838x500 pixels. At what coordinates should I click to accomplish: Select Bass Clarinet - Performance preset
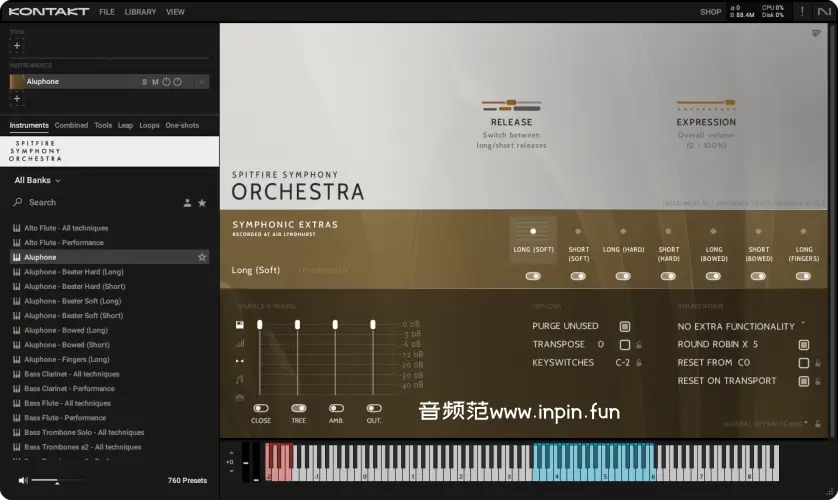tap(69, 389)
